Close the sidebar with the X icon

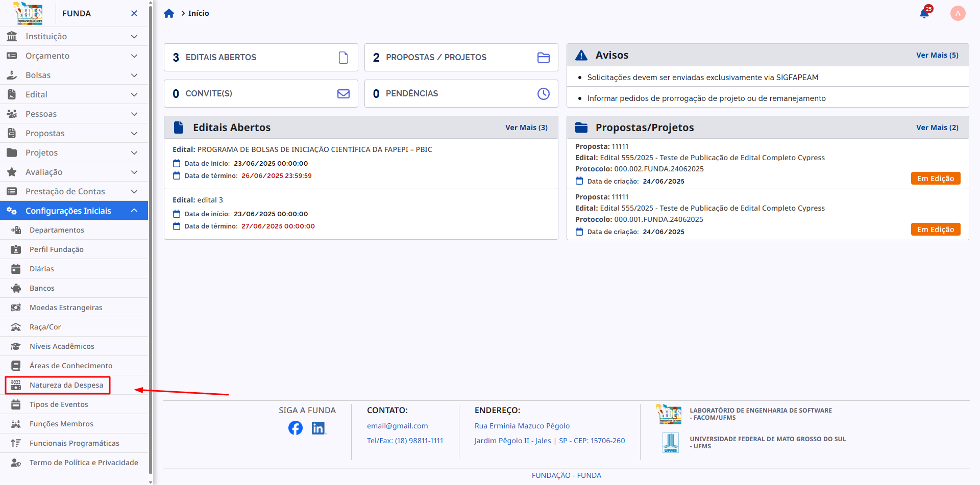pyautogui.click(x=134, y=13)
